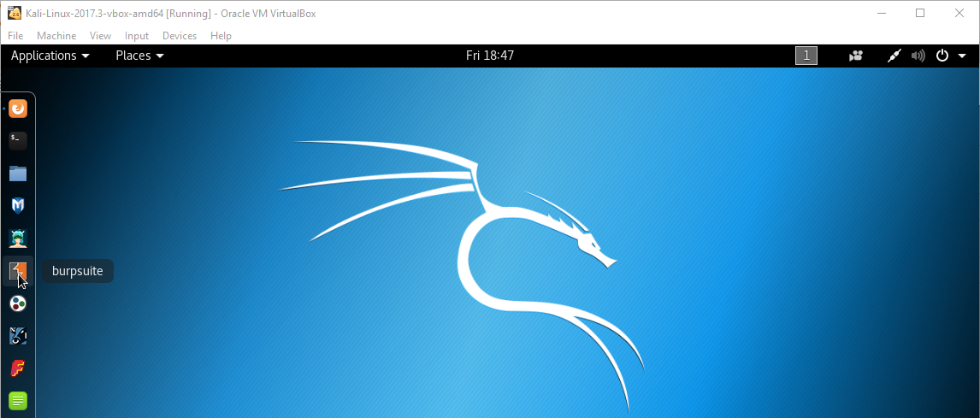Open burpsuite from the dock
980x418 pixels.
click(x=18, y=271)
